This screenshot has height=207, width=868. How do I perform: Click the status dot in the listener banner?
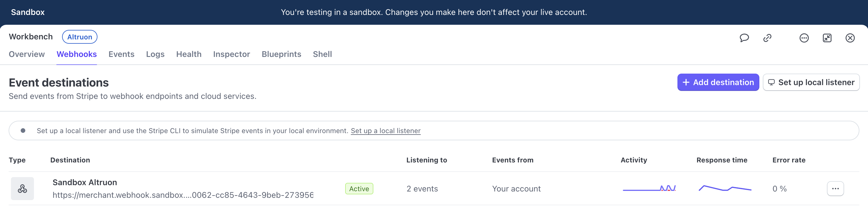[x=23, y=130]
